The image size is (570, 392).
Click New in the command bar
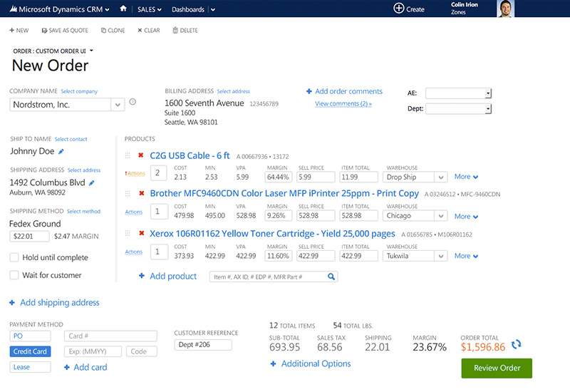[x=19, y=31]
